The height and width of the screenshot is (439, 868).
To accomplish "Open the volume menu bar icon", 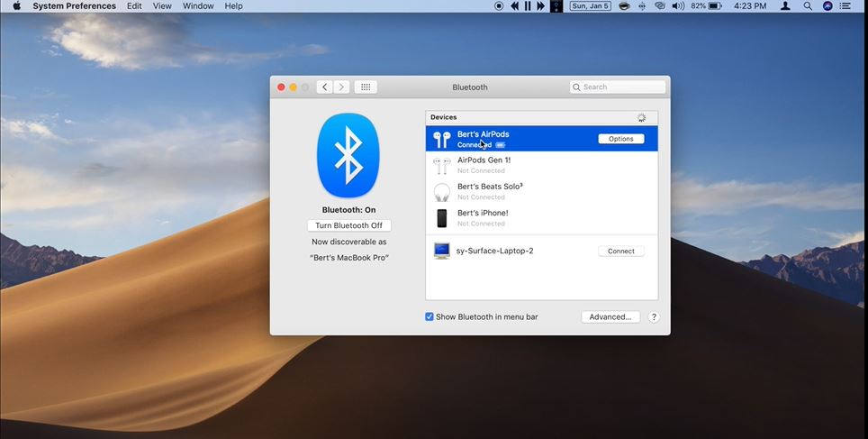I will click(678, 6).
